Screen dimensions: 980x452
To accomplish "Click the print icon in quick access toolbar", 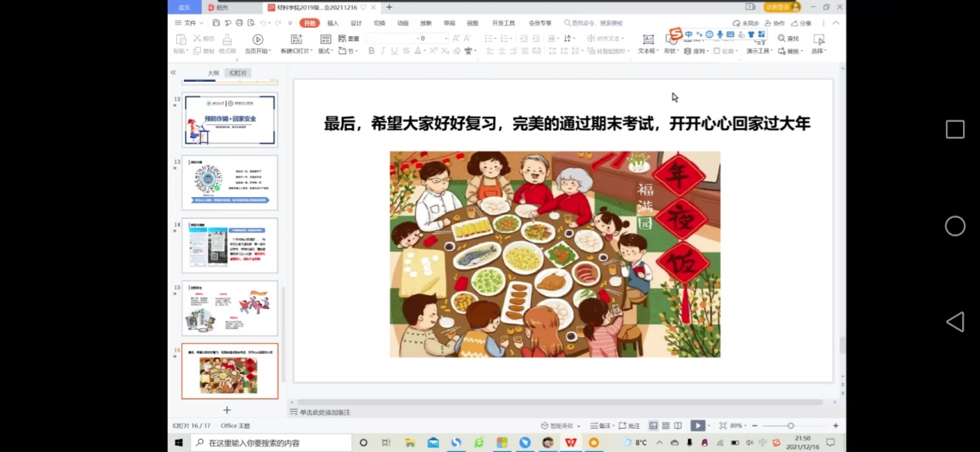I will click(x=239, y=23).
